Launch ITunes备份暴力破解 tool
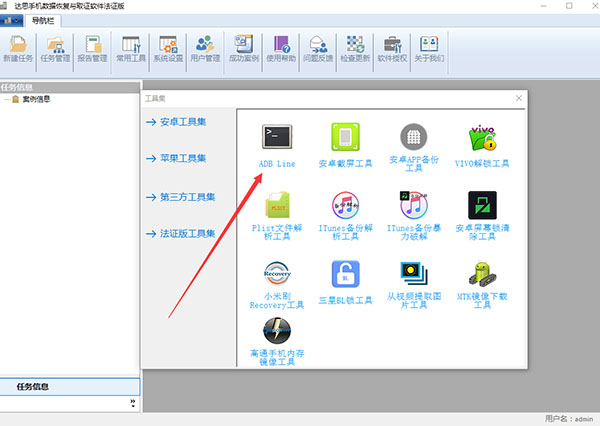 coord(414,216)
